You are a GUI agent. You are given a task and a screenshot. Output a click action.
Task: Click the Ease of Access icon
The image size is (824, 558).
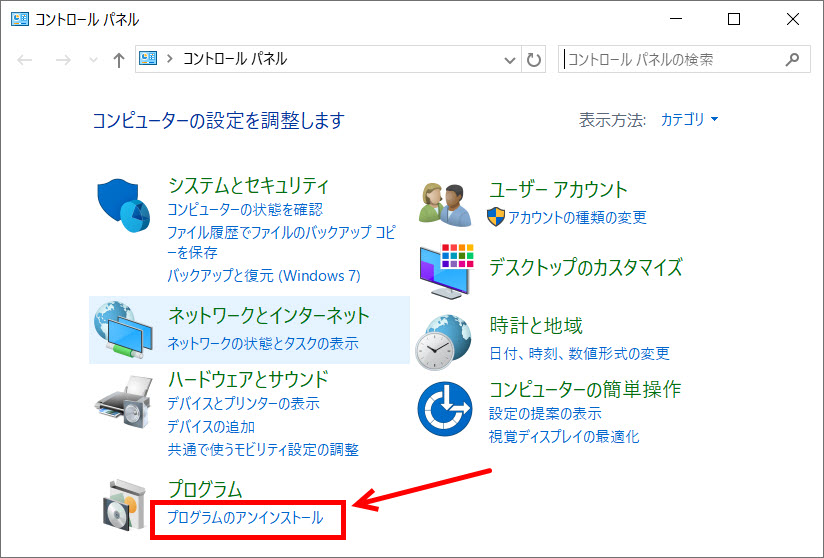tap(445, 408)
